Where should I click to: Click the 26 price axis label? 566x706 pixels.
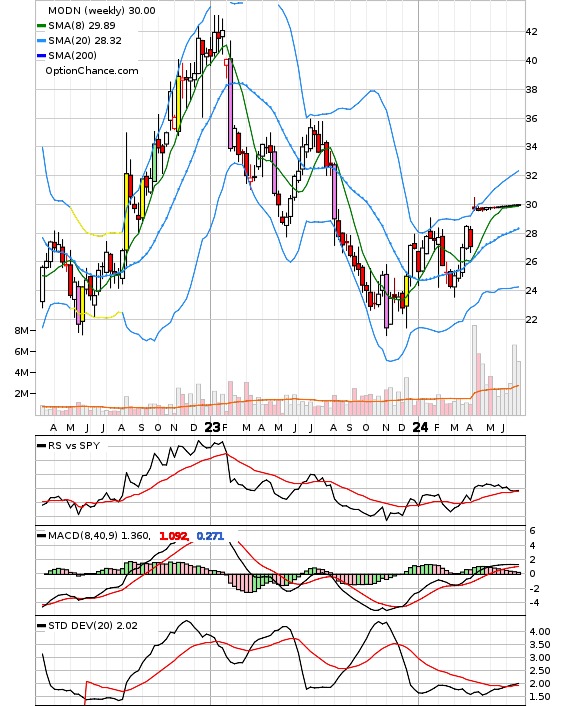point(531,262)
